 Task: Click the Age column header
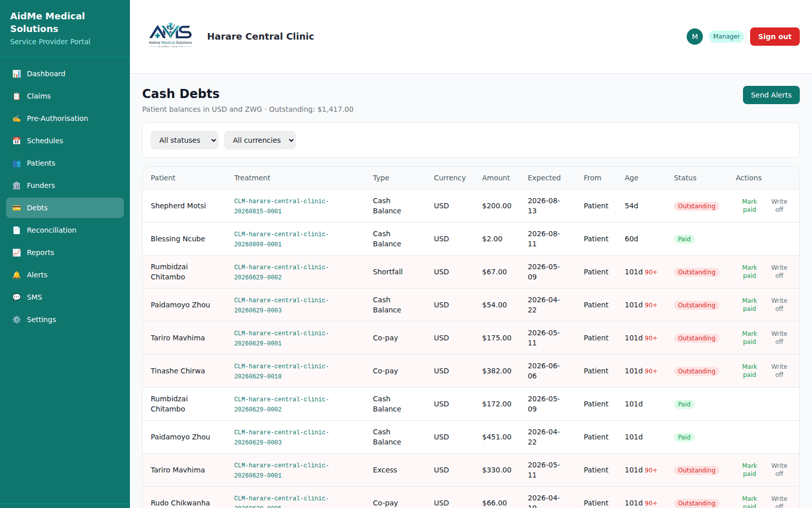click(x=631, y=178)
